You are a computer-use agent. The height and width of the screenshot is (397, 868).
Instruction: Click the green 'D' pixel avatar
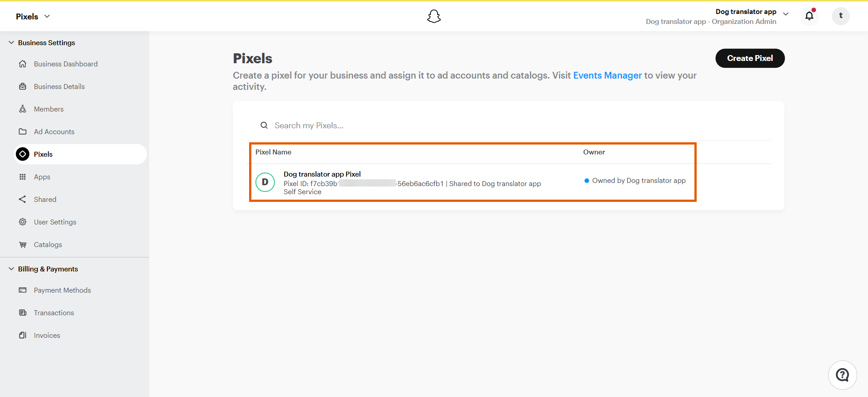[265, 182]
